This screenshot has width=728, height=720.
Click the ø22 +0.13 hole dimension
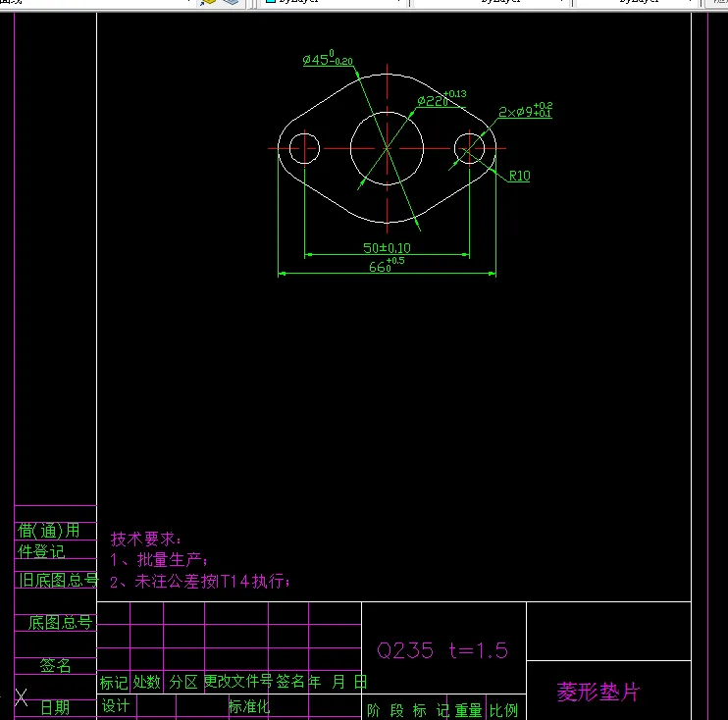442,98
